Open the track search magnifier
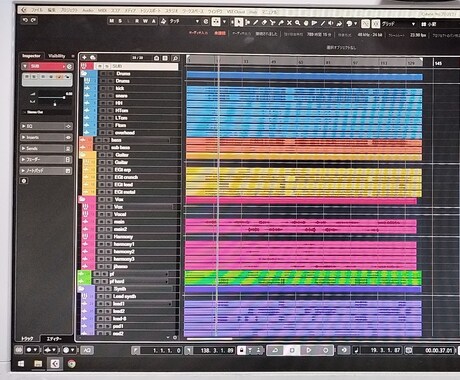460x380 pixels. tap(175, 58)
